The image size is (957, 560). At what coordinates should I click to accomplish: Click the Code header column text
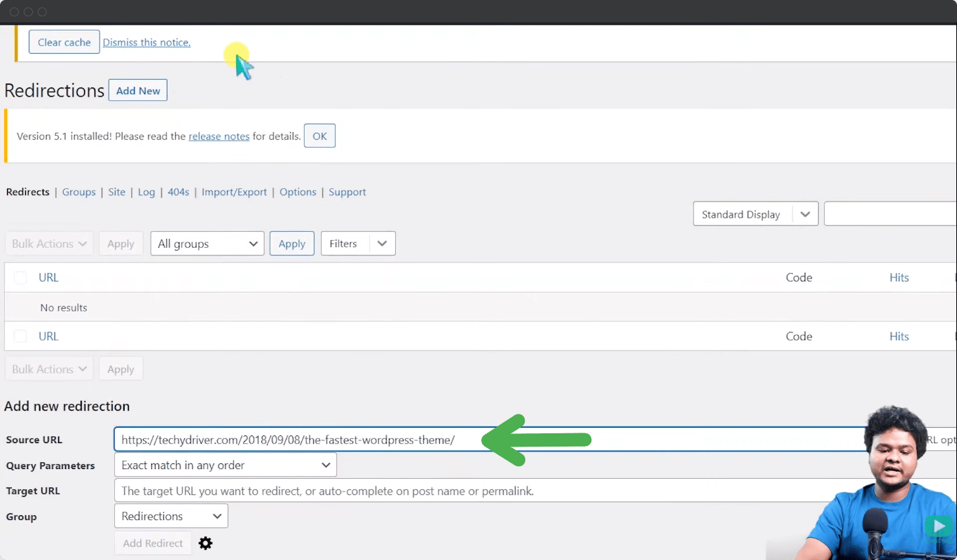[799, 278]
